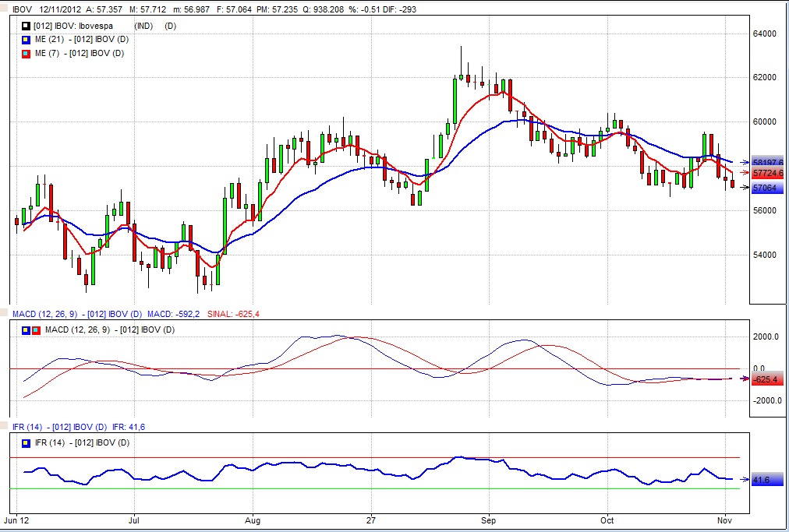Click the panel handle beside the IBOV header
The width and height of the screenshot is (789, 532).
tap(5, 5)
